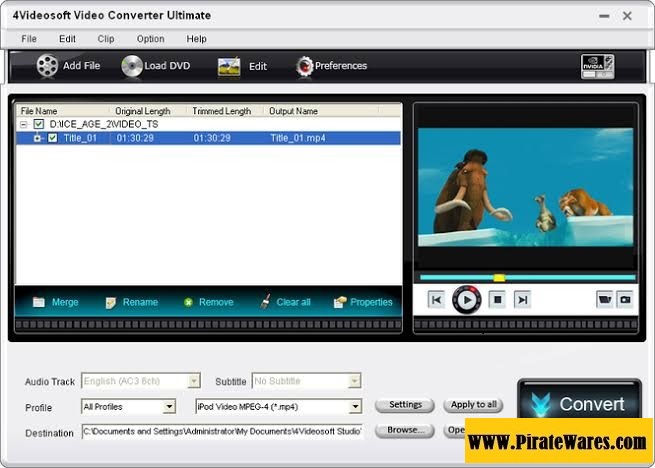Click the Add File icon

(x=47, y=66)
